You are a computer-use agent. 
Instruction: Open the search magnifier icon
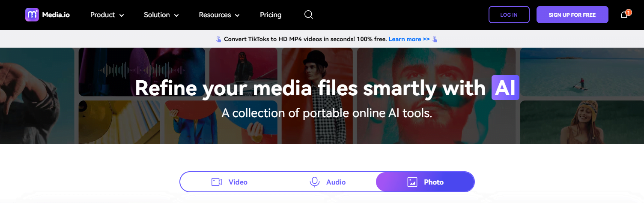pos(309,15)
